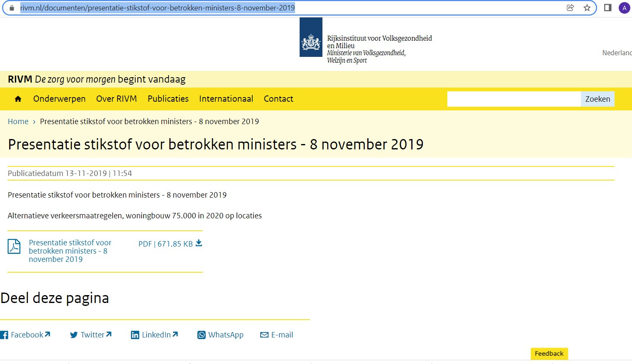The image size is (632, 364).
Task: Send page by the E-mail envelope icon
Action: (264, 335)
